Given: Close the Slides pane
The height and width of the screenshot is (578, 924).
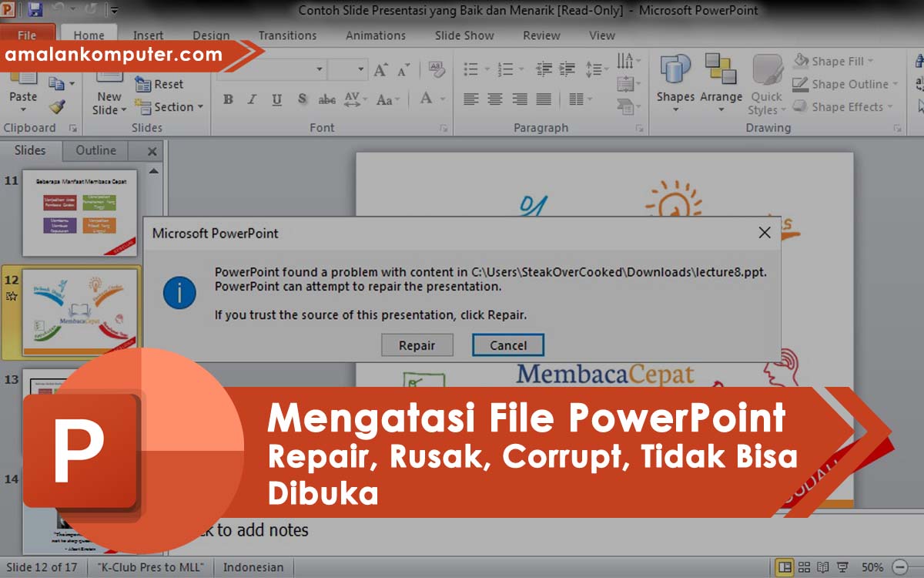Looking at the screenshot, I should (x=152, y=151).
